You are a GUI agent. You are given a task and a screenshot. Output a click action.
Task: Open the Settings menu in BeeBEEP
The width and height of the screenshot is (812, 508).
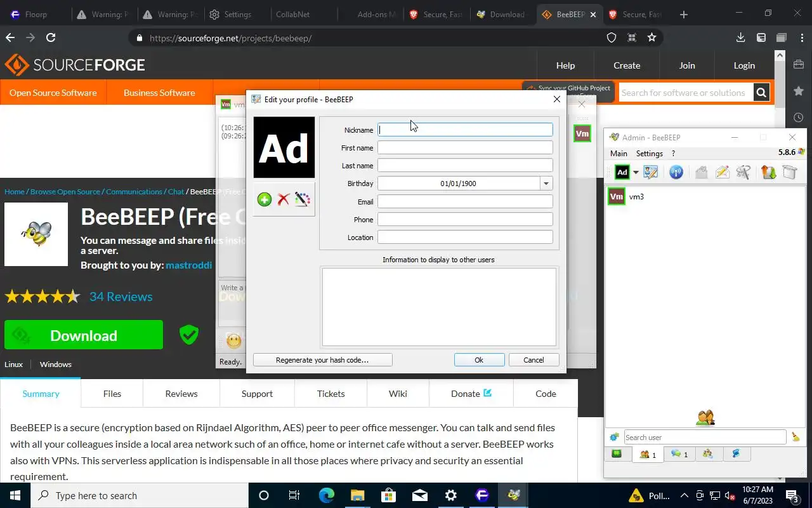649,153
